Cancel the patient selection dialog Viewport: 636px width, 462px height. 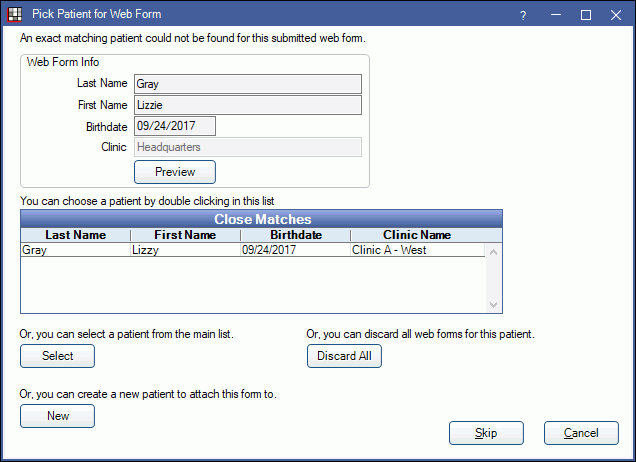pyautogui.click(x=580, y=433)
